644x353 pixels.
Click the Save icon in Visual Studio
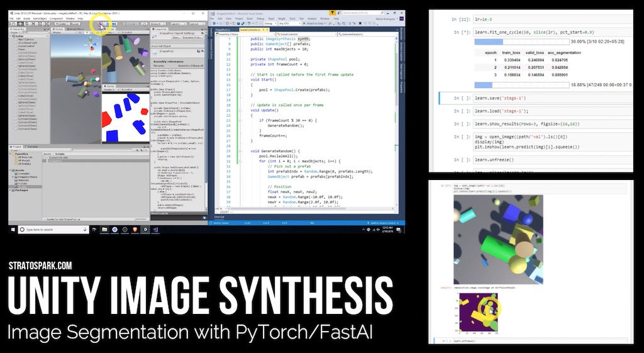pyautogui.click(x=238, y=23)
